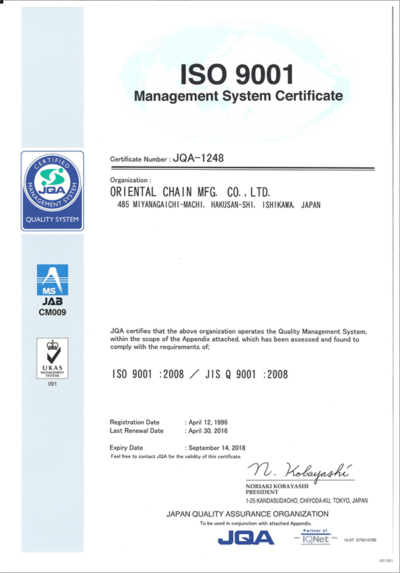Click the PRESIDENT title text

(x=262, y=492)
